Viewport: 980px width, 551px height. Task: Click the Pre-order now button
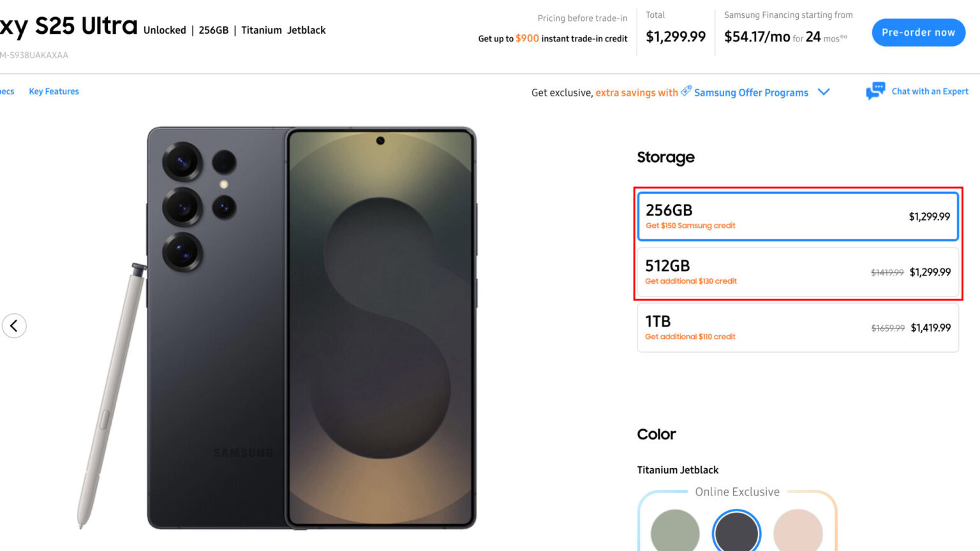(x=918, y=33)
